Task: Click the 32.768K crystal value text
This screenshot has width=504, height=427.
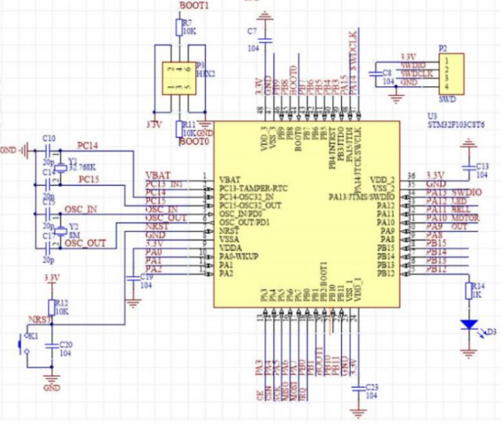Action: (81, 168)
